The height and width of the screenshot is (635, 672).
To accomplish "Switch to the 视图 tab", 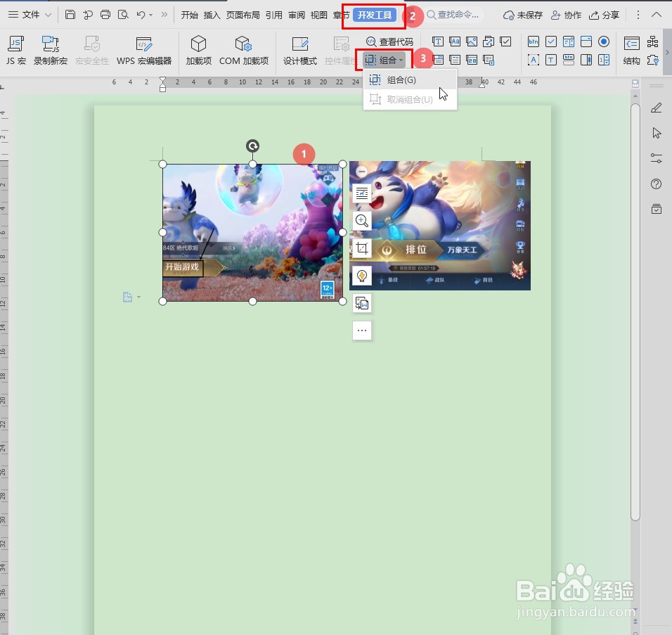I will coord(319,15).
